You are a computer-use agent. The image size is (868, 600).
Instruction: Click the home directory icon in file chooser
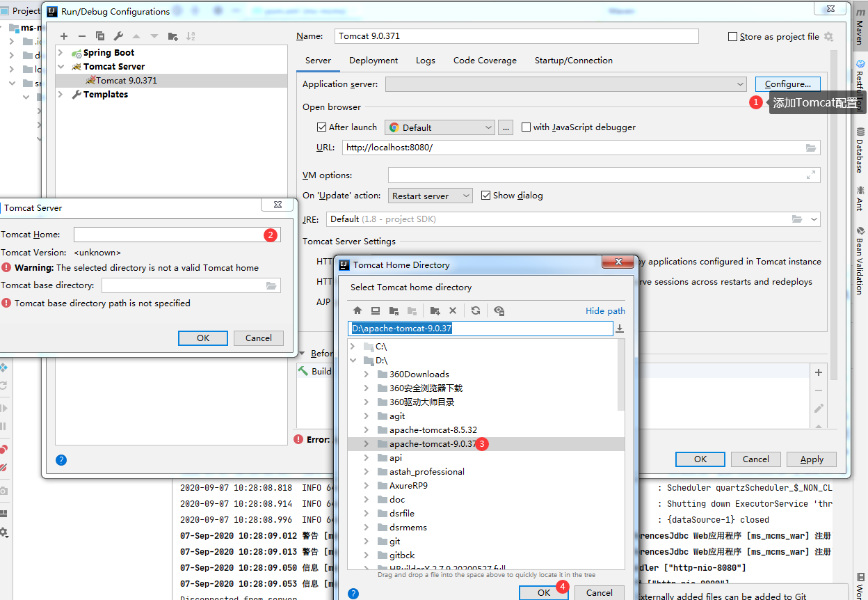pos(357,310)
